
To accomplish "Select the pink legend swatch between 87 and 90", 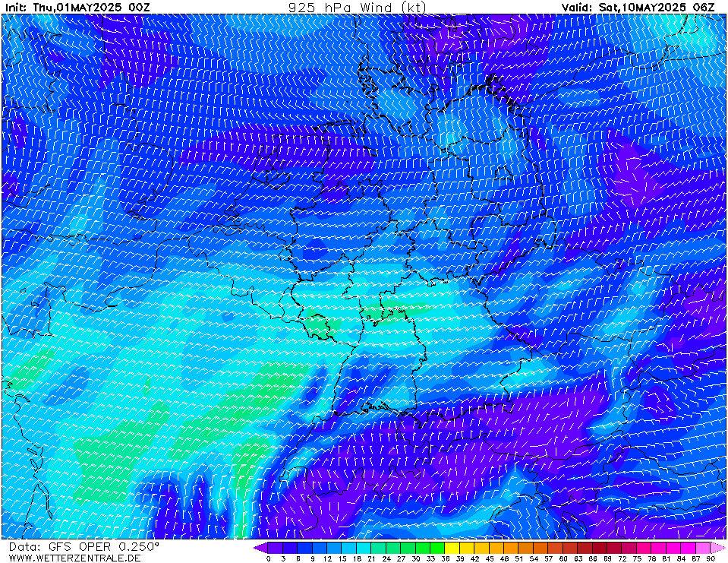I will point(704,548).
